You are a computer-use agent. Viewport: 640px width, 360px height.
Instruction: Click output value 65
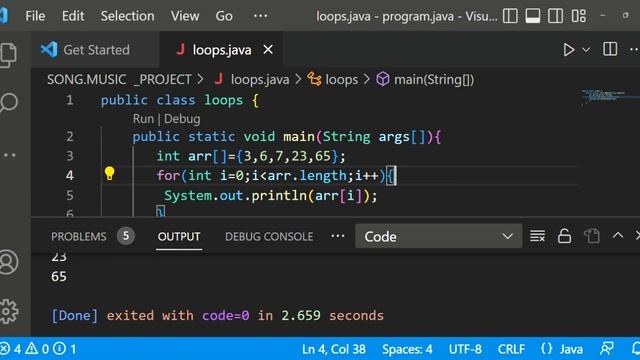pos(59,276)
